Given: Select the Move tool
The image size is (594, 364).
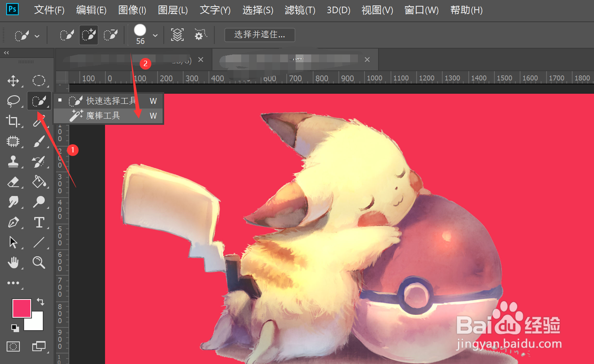Looking at the screenshot, I should (x=13, y=81).
